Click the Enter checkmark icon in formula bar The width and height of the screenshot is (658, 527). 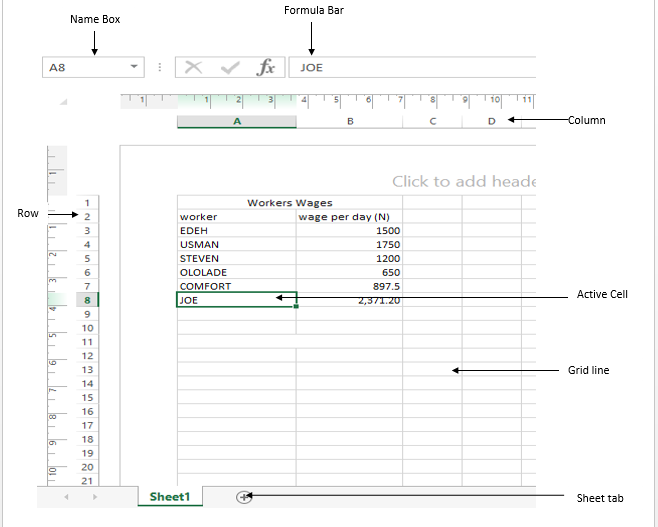[230, 67]
